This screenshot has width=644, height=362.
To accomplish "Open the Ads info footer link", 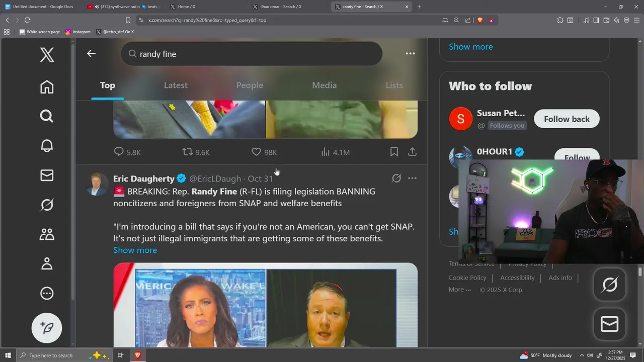I will 560,278.
